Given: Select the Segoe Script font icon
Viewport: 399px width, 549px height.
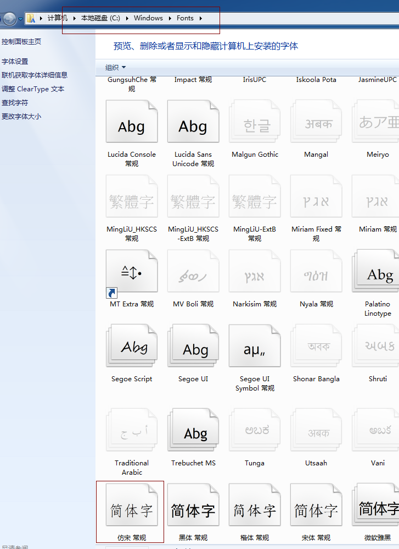Looking at the screenshot, I should coord(132,346).
